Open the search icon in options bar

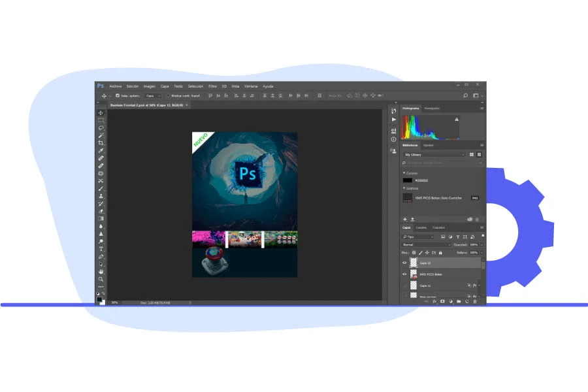pyautogui.click(x=465, y=95)
